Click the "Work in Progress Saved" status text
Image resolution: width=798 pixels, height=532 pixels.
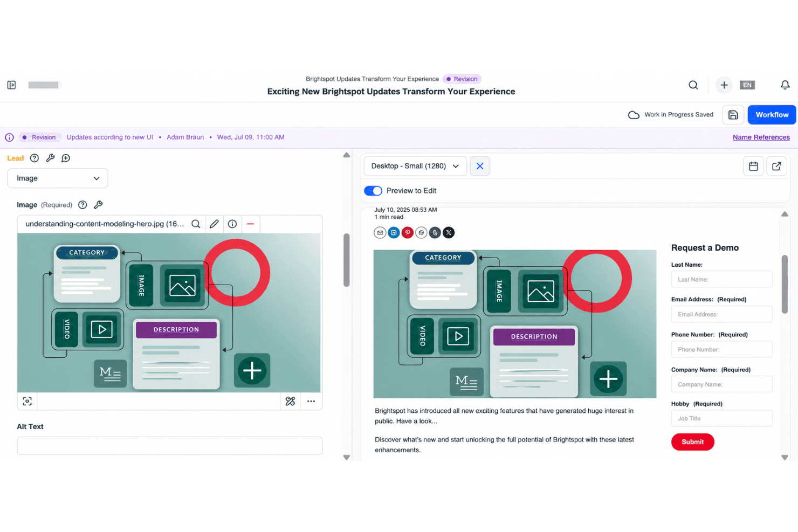679,115
